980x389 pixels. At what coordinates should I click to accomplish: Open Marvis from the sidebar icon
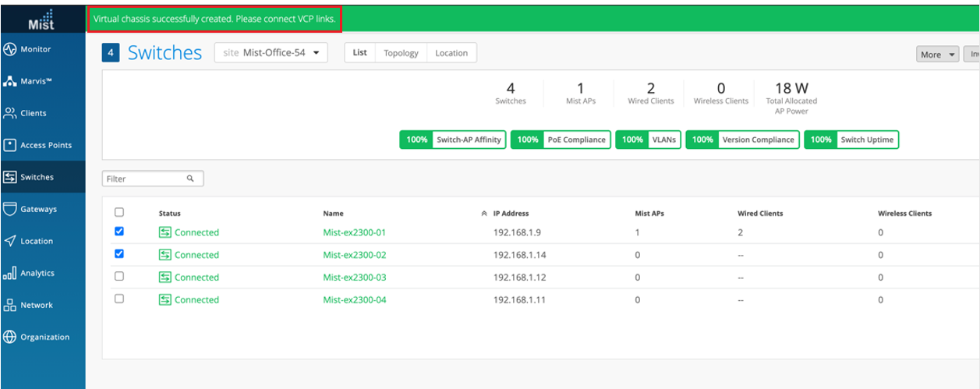pyautogui.click(x=10, y=81)
